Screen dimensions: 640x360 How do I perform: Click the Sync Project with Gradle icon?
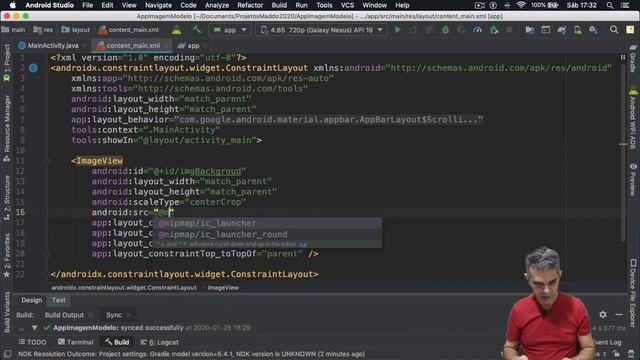pyautogui.click(x=562, y=30)
